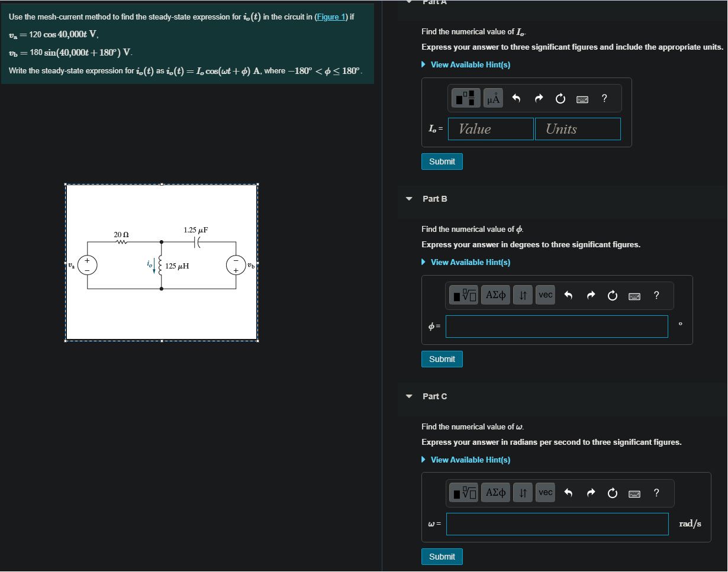
Task: Click the redo arrow in Part B toolbar
Action: (591, 295)
